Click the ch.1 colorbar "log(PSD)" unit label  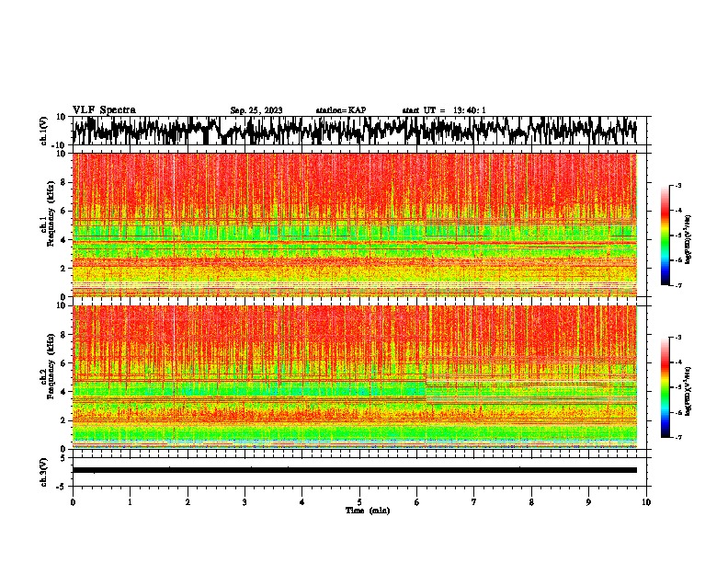[x=688, y=239]
